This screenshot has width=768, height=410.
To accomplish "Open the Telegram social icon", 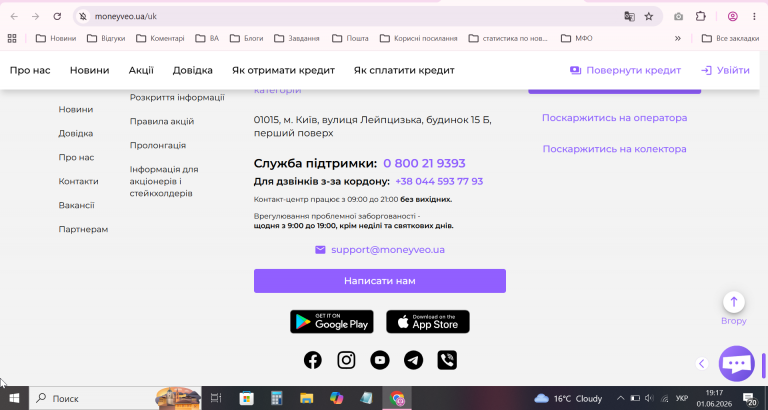I will tap(413, 360).
